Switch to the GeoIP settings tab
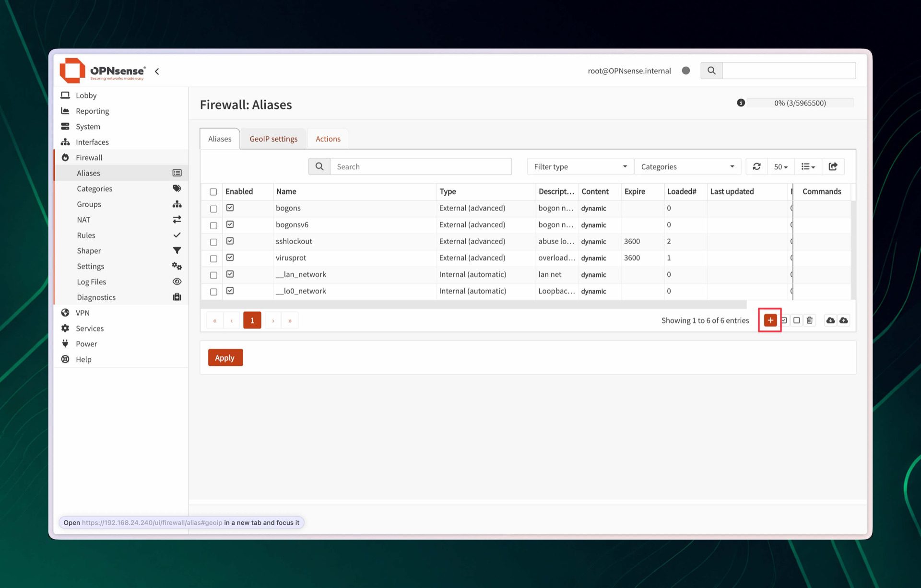 tap(273, 139)
